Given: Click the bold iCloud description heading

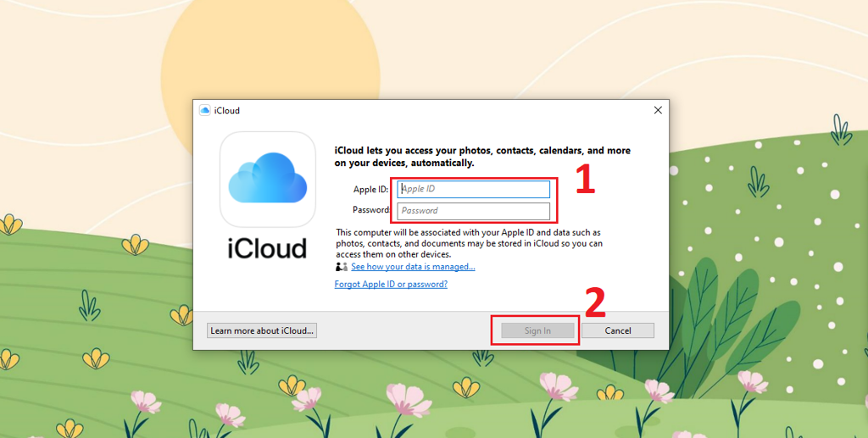Looking at the screenshot, I should point(482,157).
